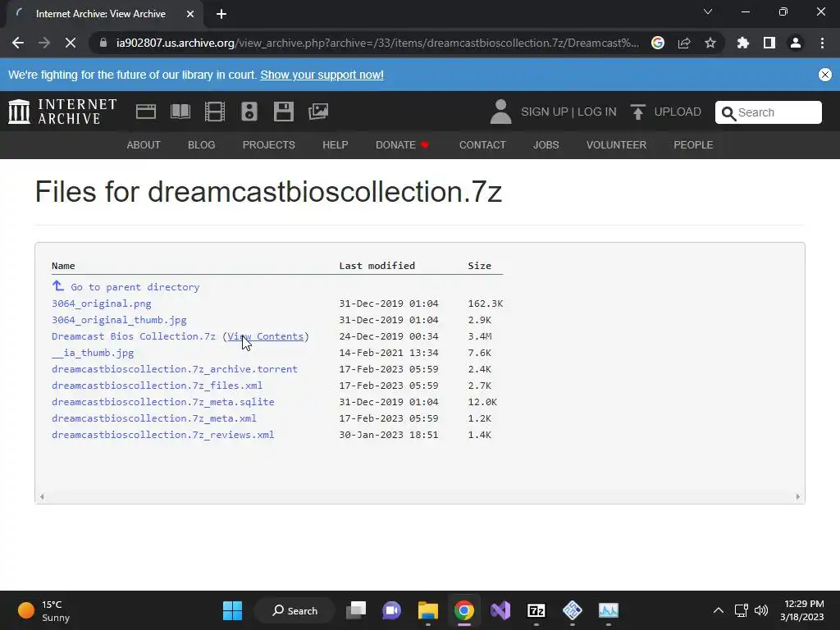Open 7-Zip from the taskbar
Screen dimensions: 840x630
coord(536,610)
